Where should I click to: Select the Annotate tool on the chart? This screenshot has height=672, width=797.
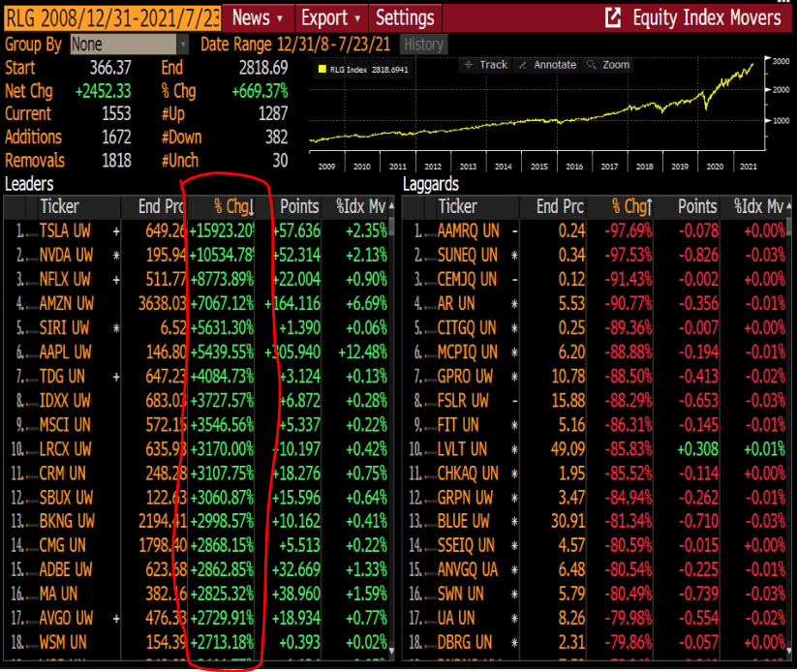point(547,65)
